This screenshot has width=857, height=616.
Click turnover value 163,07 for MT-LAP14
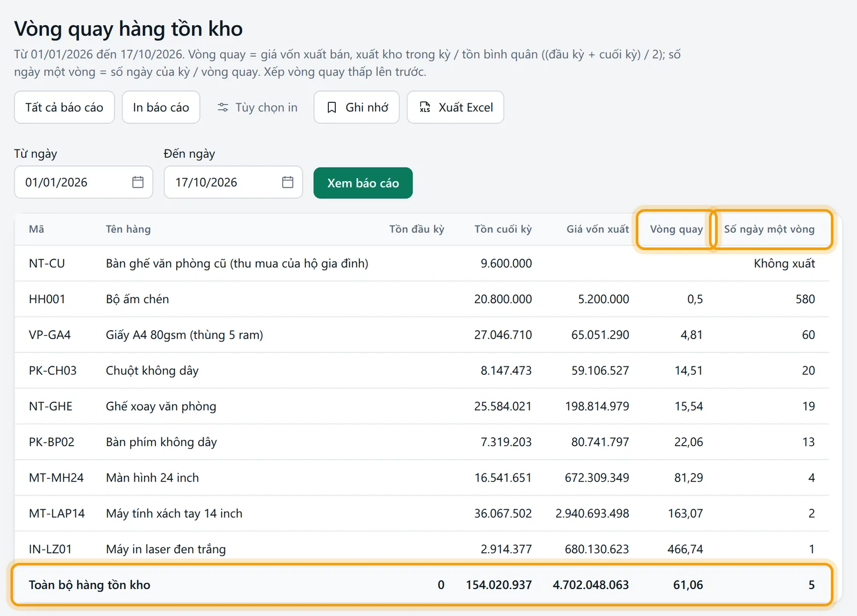pyautogui.click(x=685, y=514)
